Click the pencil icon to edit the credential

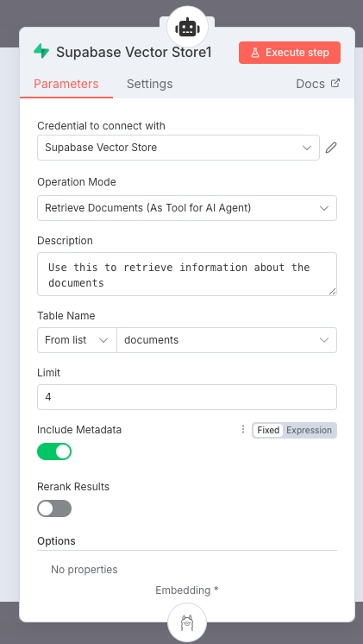331,148
